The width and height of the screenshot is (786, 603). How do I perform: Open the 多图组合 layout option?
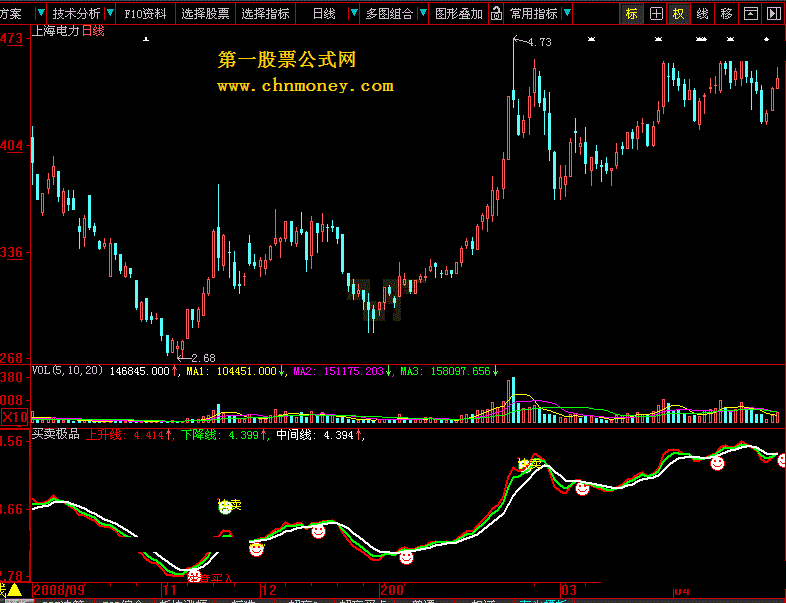click(x=389, y=14)
